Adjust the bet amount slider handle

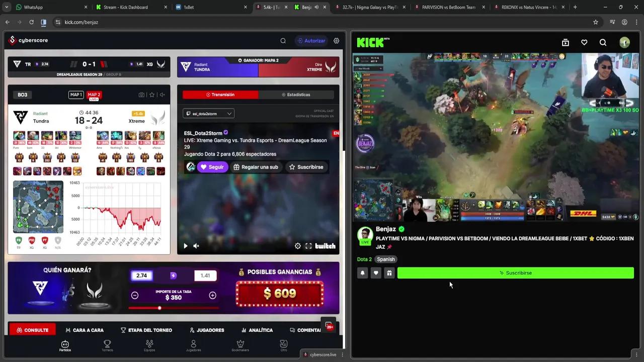point(159,308)
